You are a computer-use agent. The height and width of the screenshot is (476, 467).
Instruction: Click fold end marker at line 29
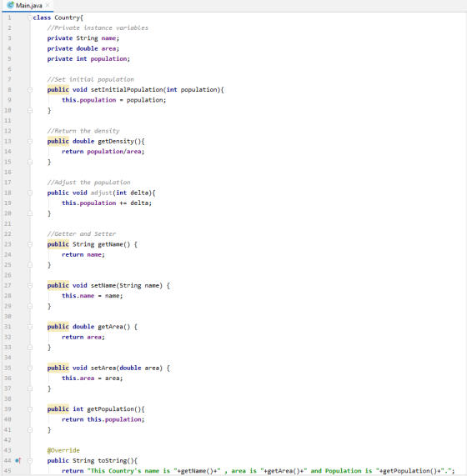click(x=30, y=306)
